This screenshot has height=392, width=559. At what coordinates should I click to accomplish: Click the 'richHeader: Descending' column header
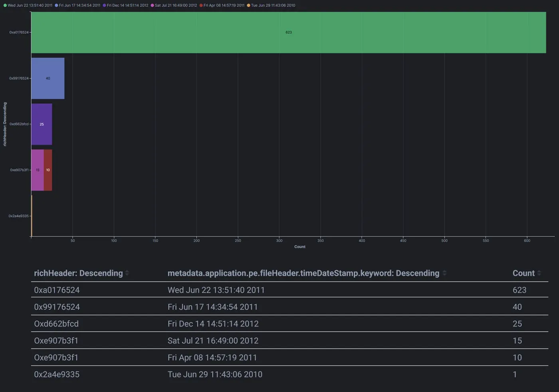coord(78,273)
